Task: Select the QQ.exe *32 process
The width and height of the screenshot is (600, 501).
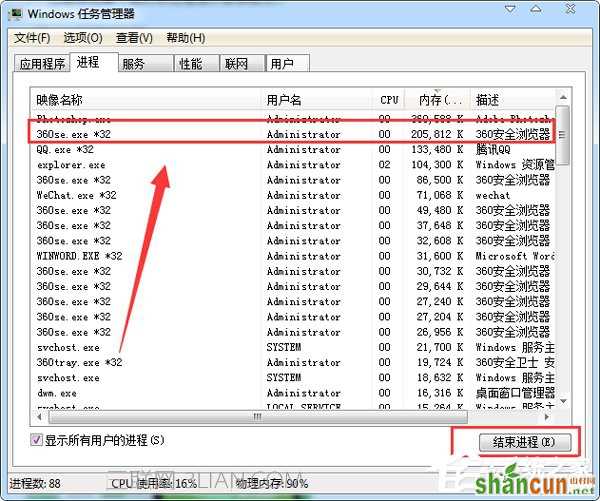Action: tap(293, 150)
